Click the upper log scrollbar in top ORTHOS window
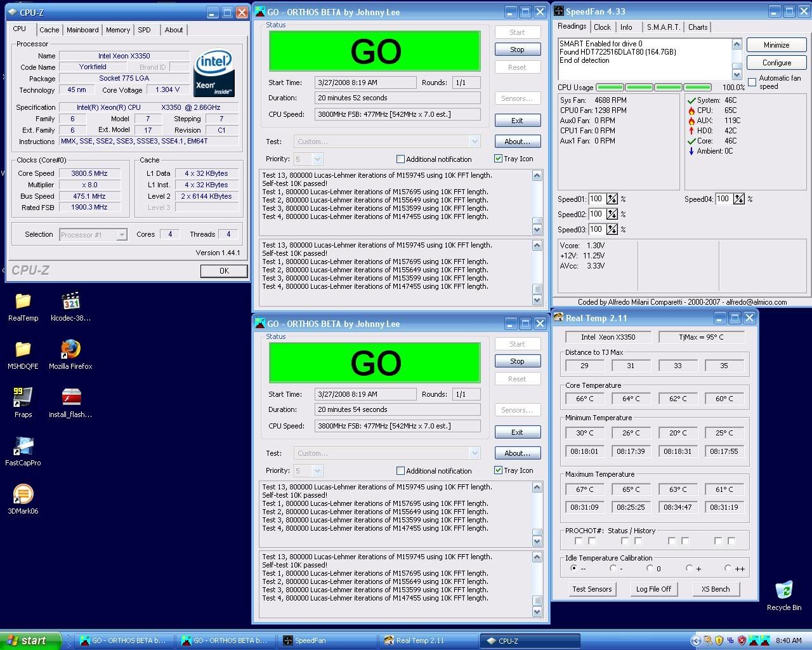812x650 pixels. click(x=537, y=202)
